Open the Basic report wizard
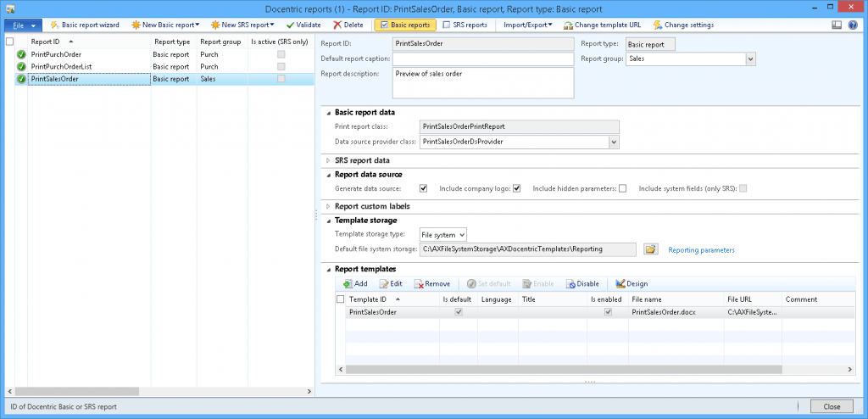This screenshot has height=419, width=868. pos(85,25)
